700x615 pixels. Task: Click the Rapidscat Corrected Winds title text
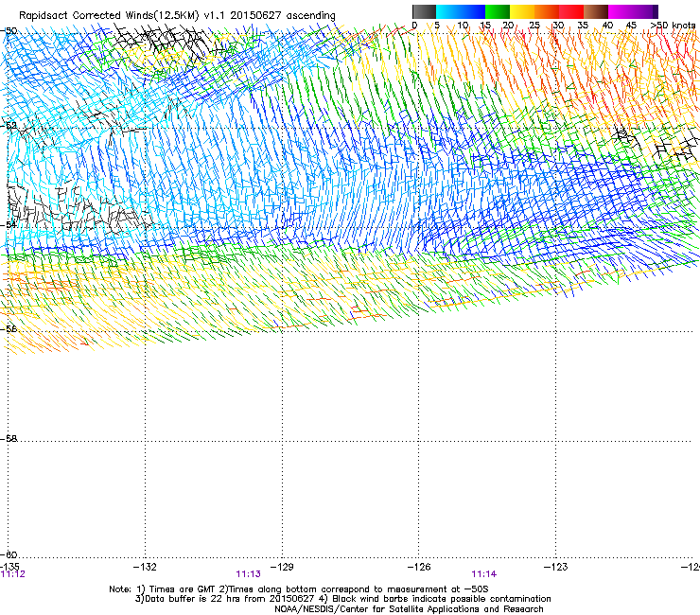pyautogui.click(x=177, y=15)
